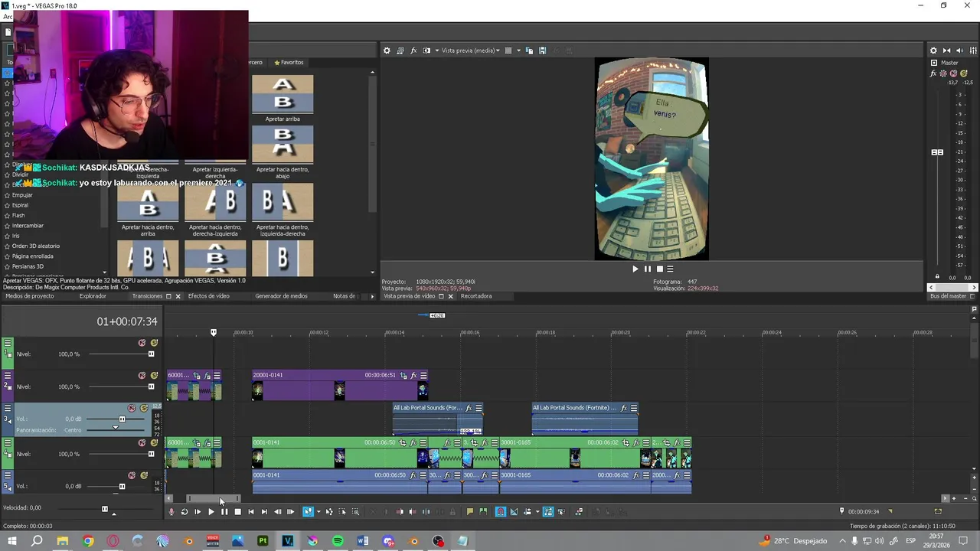Switch to Explorador tab
This screenshot has height=551, width=980.
click(x=93, y=296)
